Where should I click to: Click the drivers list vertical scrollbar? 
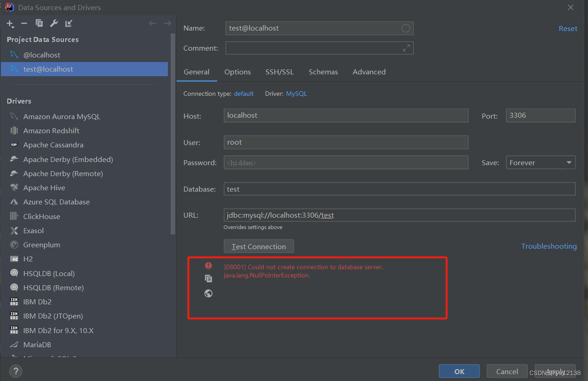pyautogui.click(x=173, y=134)
